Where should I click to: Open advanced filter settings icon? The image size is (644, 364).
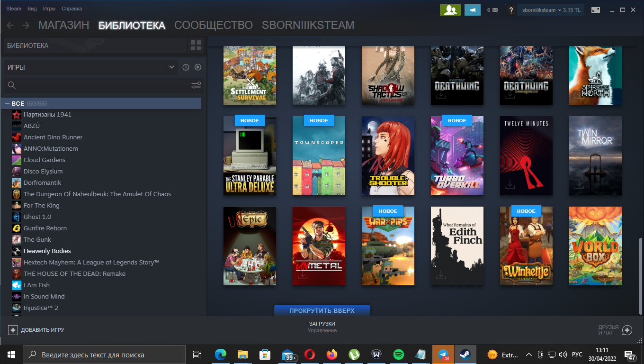(196, 85)
